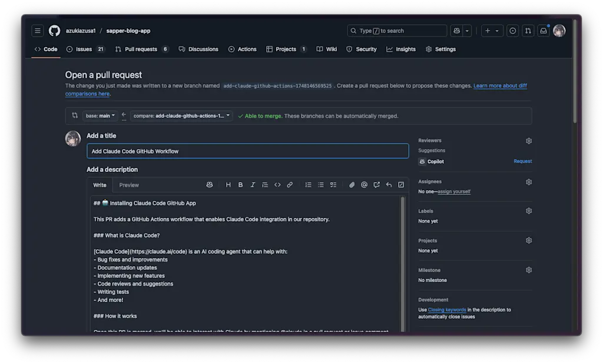Click the 'Able to merge.' status text
The width and height of the screenshot is (603, 364).
coord(263,116)
